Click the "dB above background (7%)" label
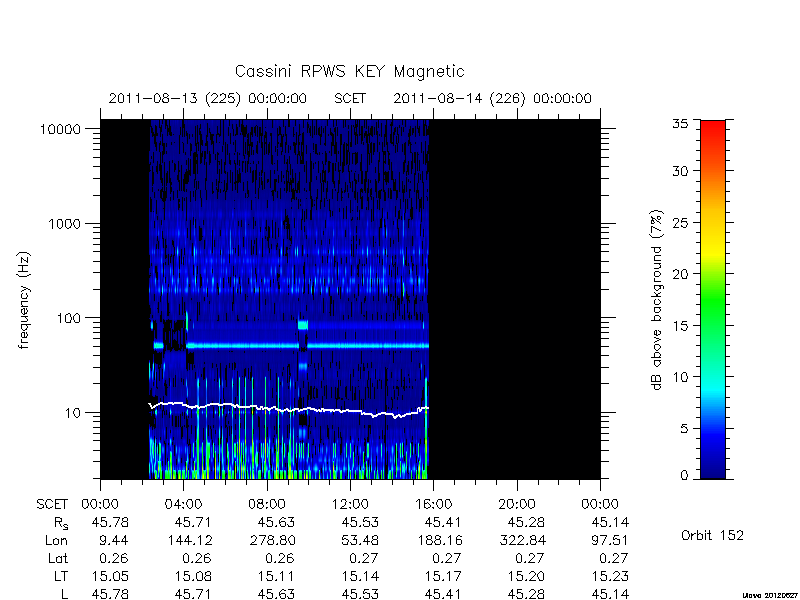 pyautogui.click(x=657, y=300)
